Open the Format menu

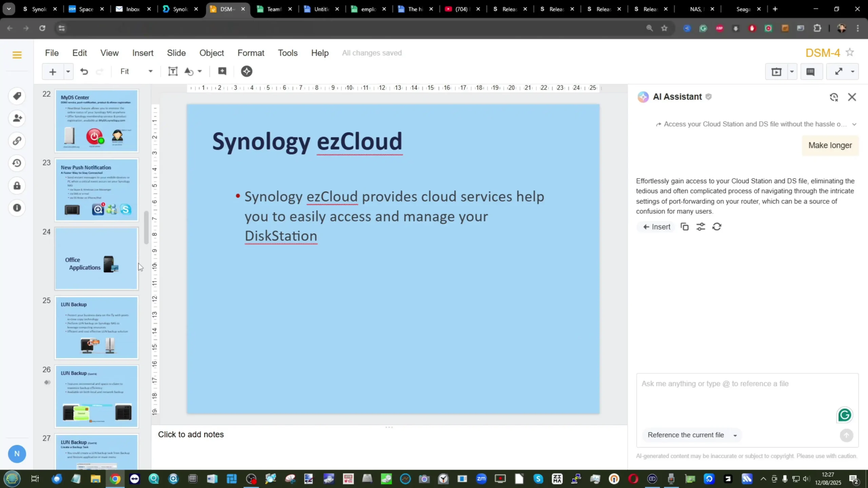(x=251, y=53)
